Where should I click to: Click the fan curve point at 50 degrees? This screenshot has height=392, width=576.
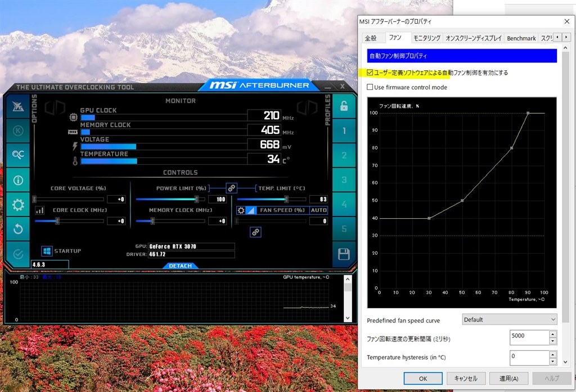[462, 201]
